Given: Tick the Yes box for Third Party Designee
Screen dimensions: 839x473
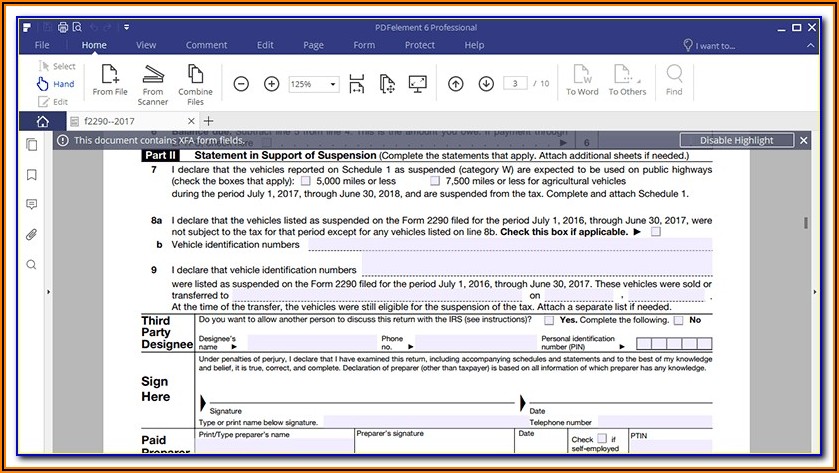Looking at the screenshot, I should (x=549, y=321).
